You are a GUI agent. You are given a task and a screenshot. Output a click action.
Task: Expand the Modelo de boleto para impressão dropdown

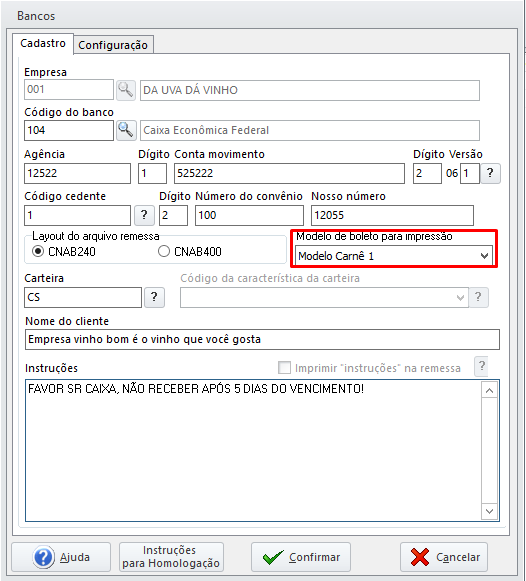click(x=394, y=256)
